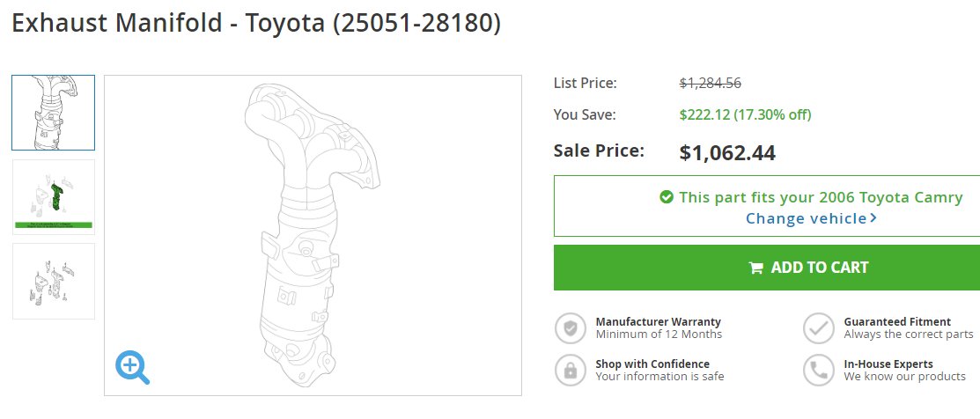Viewport: 980px width, 419px height.
Task: Click the $1,062.44 sale price
Action: [727, 152]
